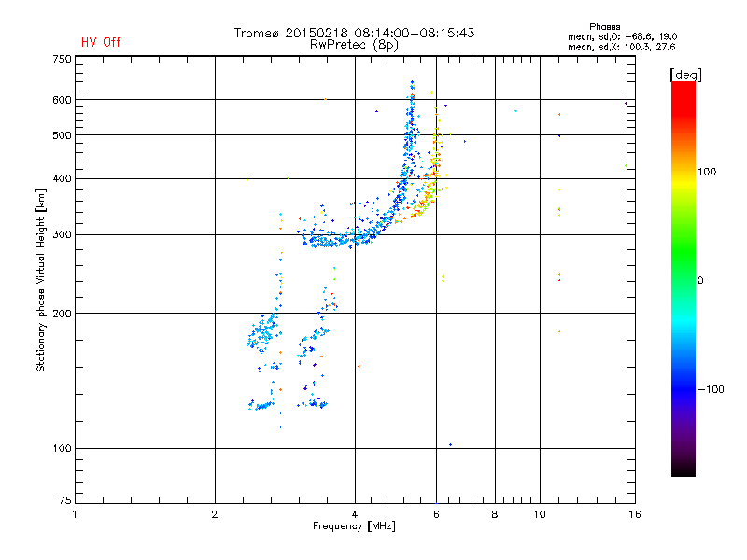Click the colorbar '100' tick label
Screen dimensions: 747x560
[x=707, y=172]
